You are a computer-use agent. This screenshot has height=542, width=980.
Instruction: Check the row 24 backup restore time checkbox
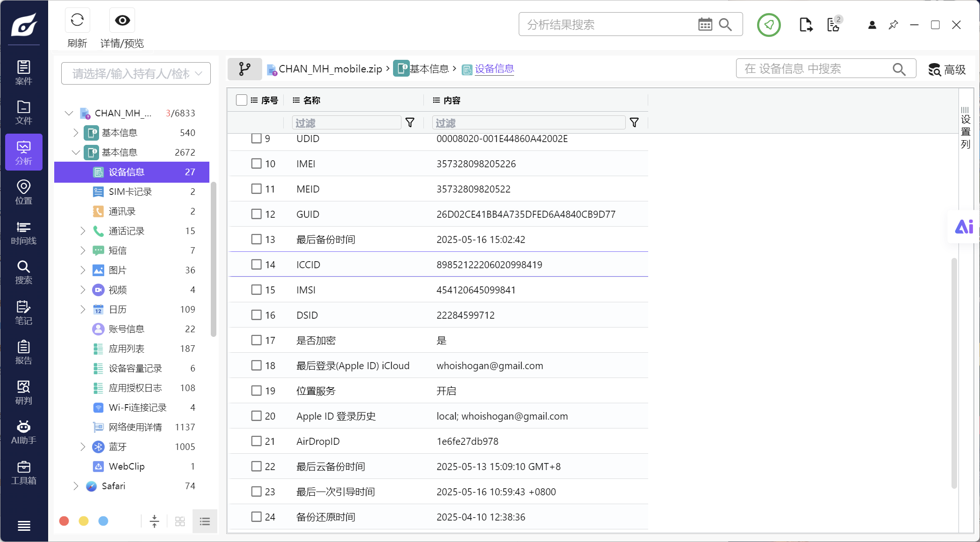[x=256, y=517]
